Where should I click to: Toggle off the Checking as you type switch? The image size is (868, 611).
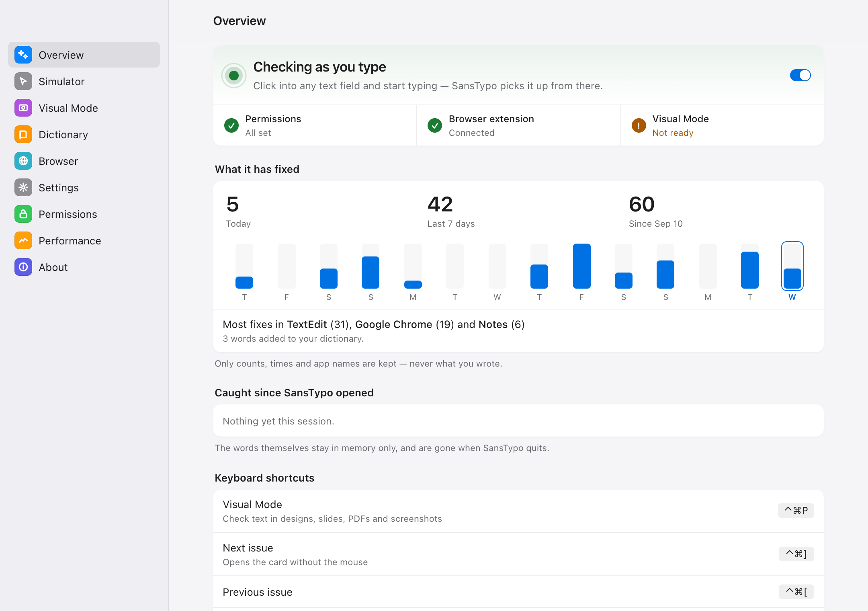[800, 75]
